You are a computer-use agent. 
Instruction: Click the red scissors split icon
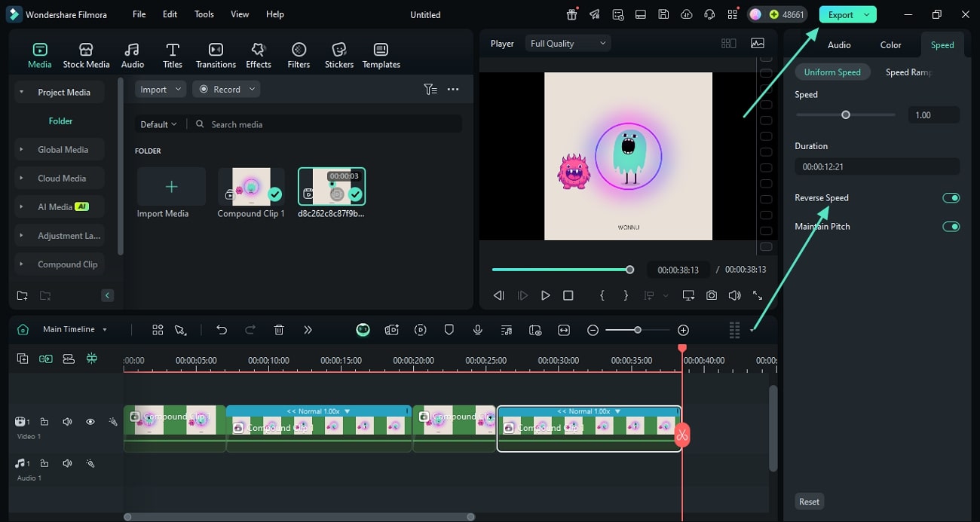[x=682, y=435]
